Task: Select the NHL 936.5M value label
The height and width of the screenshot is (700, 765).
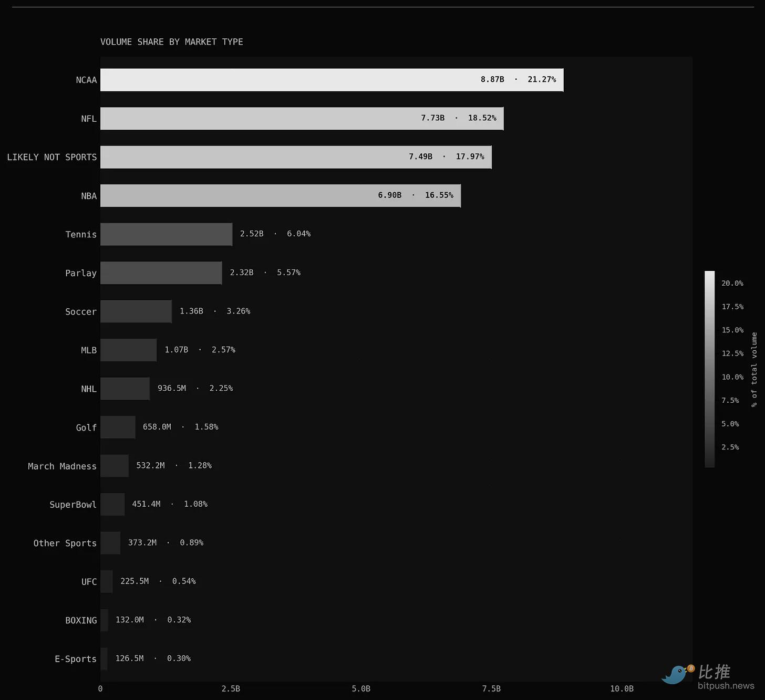Action: 172,388
